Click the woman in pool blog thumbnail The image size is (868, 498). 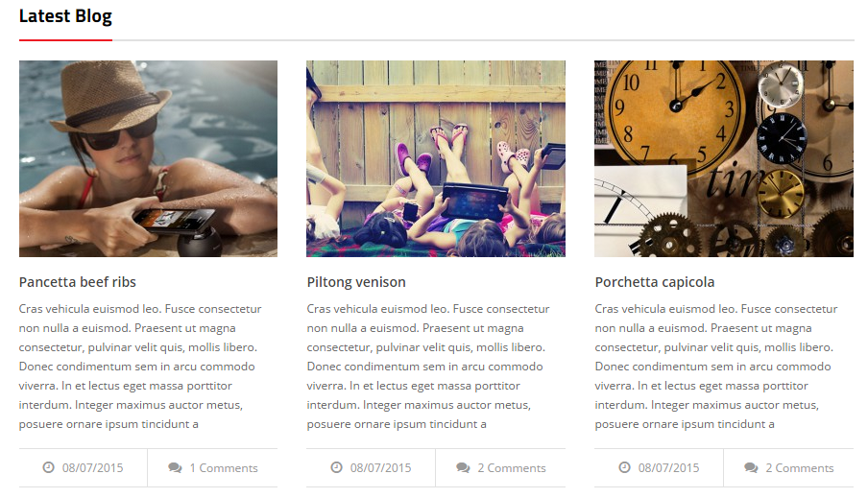click(149, 159)
